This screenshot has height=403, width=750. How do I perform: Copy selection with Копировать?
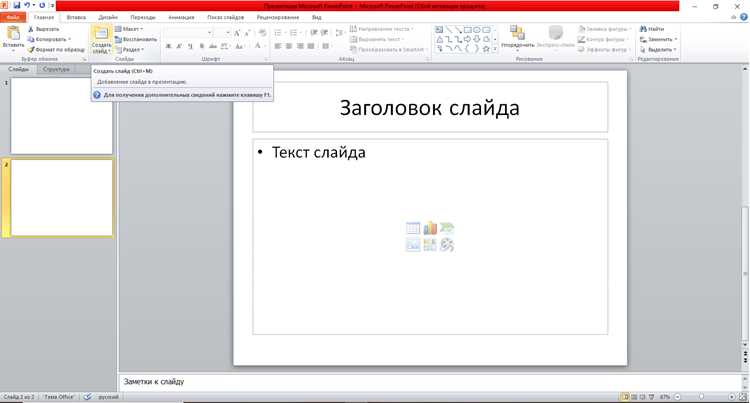[49, 39]
